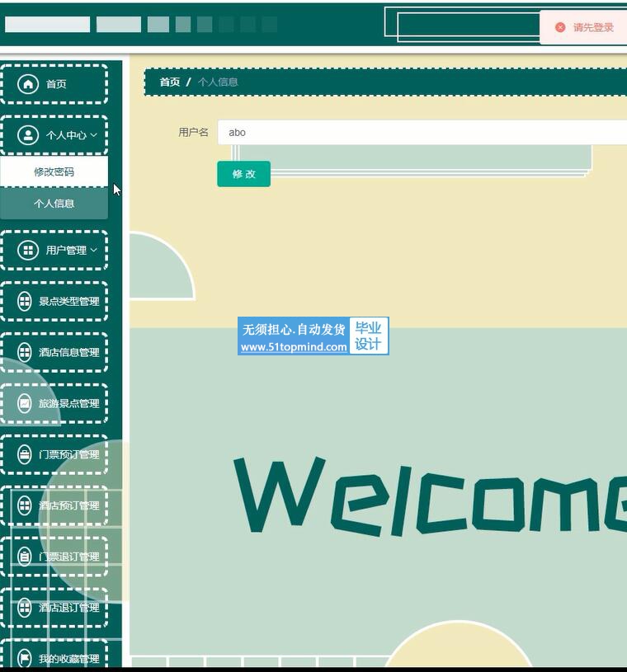Open the 酒店信息管理 menu entry
The height and width of the screenshot is (672, 627).
(54, 352)
